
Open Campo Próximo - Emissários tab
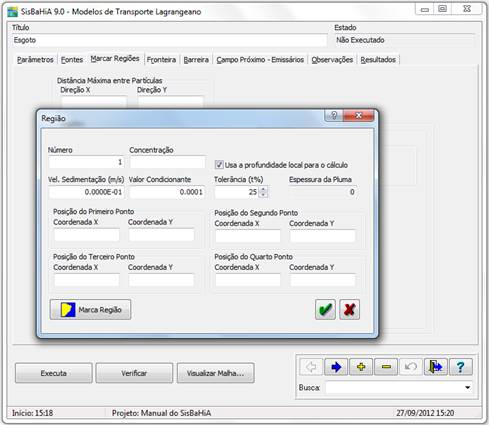pos(260,60)
